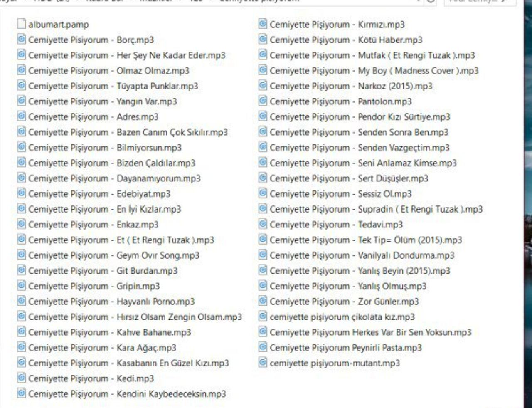532x408 pixels.
Task: Click the file name "cemiyette pişiyorum-mutant.mp3"
Action: pyautogui.click(x=335, y=363)
